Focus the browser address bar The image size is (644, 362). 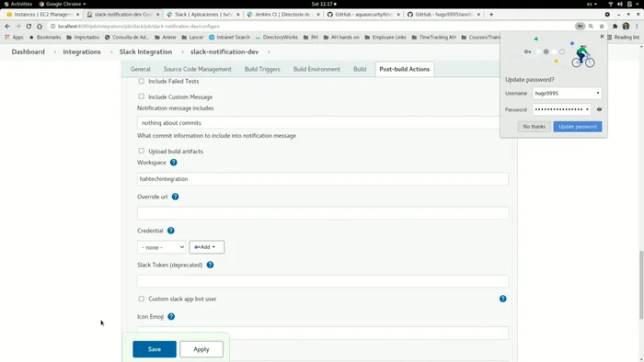pyautogui.click(x=312, y=27)
